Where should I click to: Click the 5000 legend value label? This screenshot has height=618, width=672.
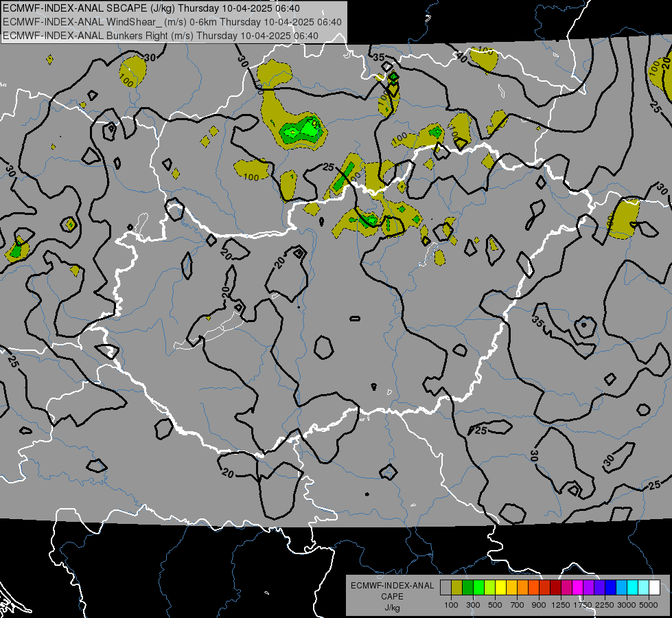pyautogui.click(x=649, y=605)
